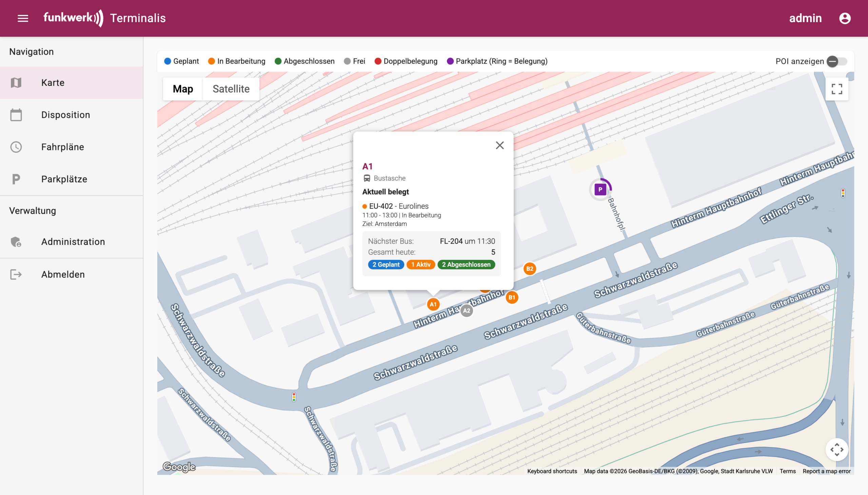
Task: Switch to Satellite map view
Action: (231, 89)
